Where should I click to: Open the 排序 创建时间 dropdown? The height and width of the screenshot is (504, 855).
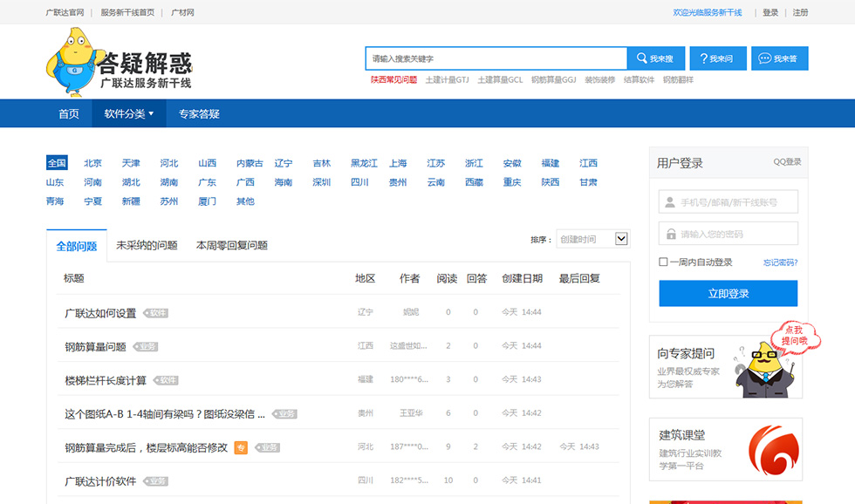click(x=593, y=239)
